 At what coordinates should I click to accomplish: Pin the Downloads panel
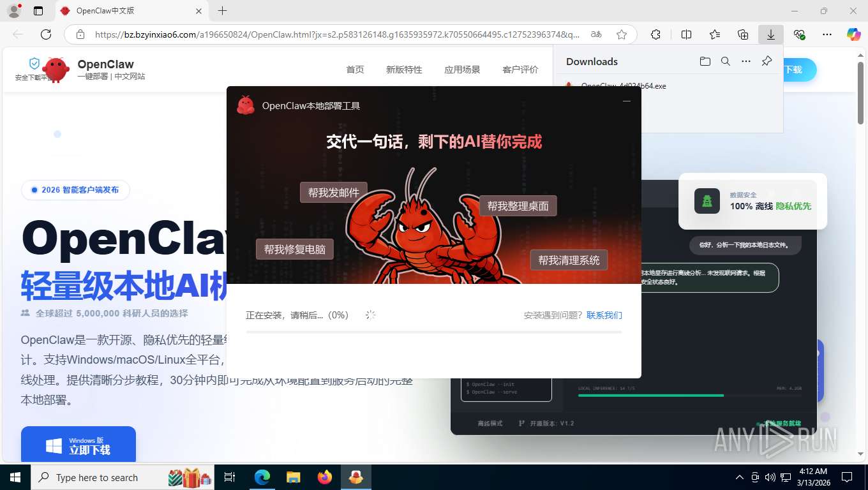pyautogui.click(x=767, y=61)
